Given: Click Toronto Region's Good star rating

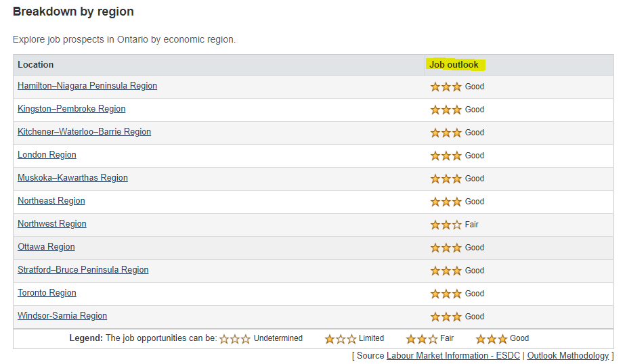Looking at the screenshot, I should [x=446, y=294].
